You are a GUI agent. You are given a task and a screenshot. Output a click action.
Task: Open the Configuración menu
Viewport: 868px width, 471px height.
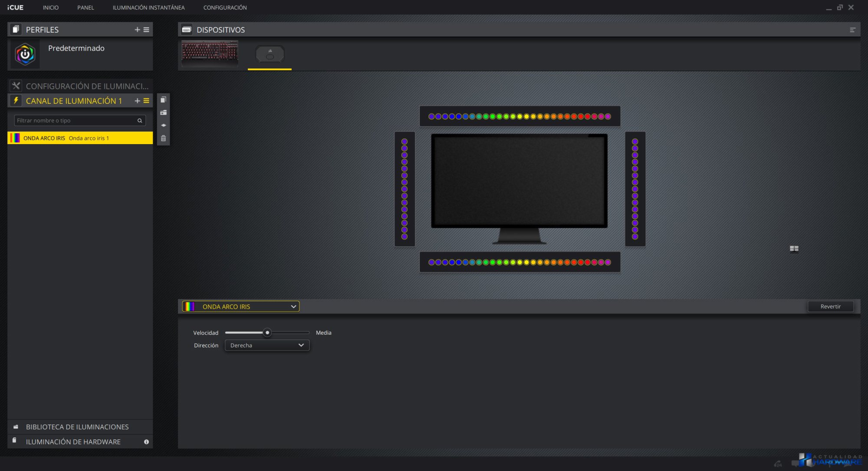(225, 7)
